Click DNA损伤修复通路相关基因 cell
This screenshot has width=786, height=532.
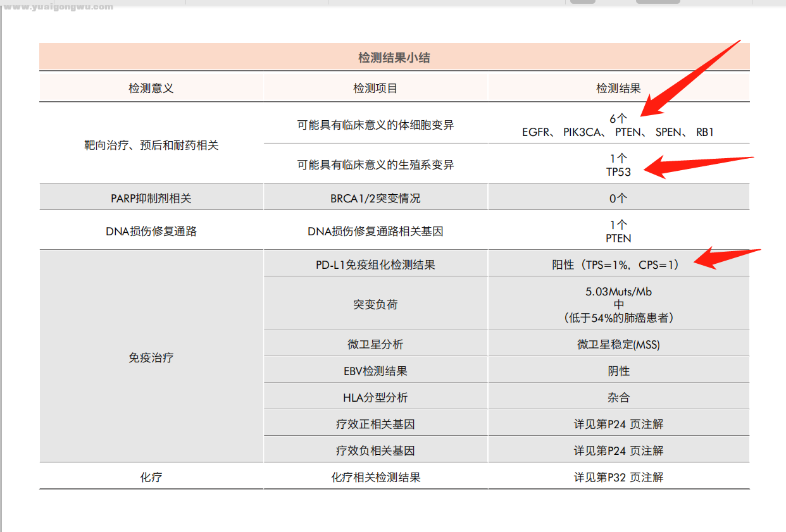pos(375,232)
